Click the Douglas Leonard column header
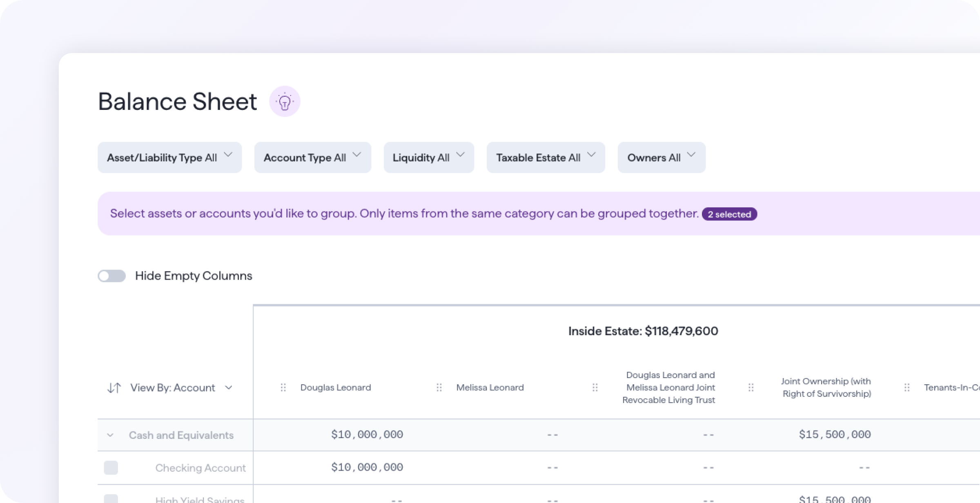 coord(336,387)
